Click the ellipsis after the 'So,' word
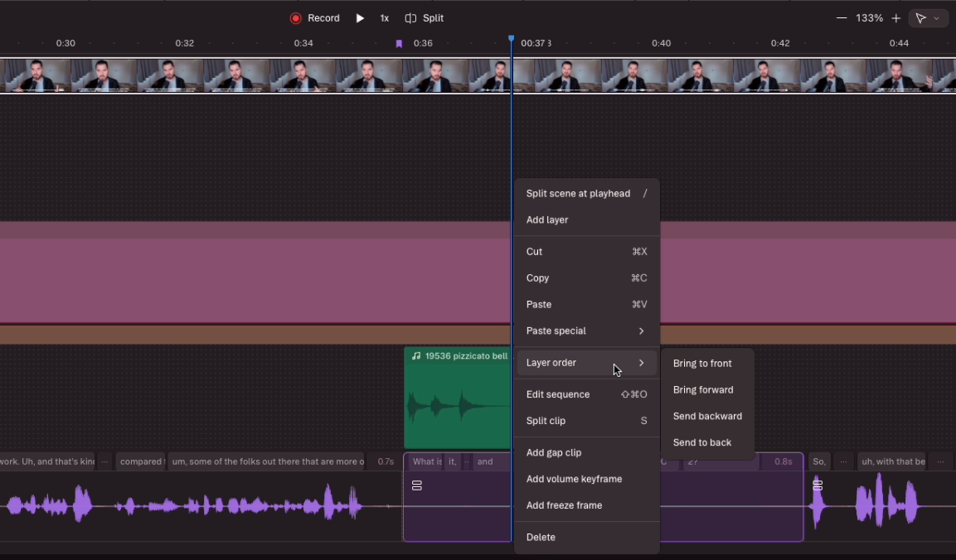Viewport: 956px width, 560px height. pyautogui.click(x=843, y=461)
